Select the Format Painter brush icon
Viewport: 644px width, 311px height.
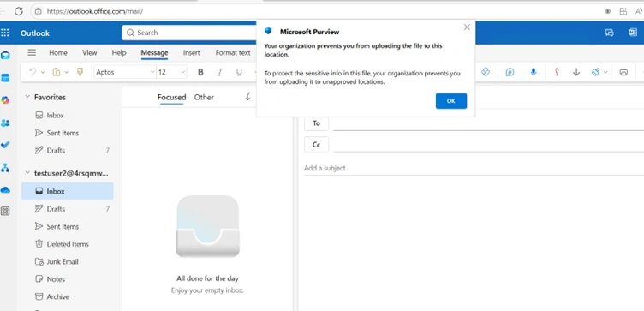click(x=80, y=72)
